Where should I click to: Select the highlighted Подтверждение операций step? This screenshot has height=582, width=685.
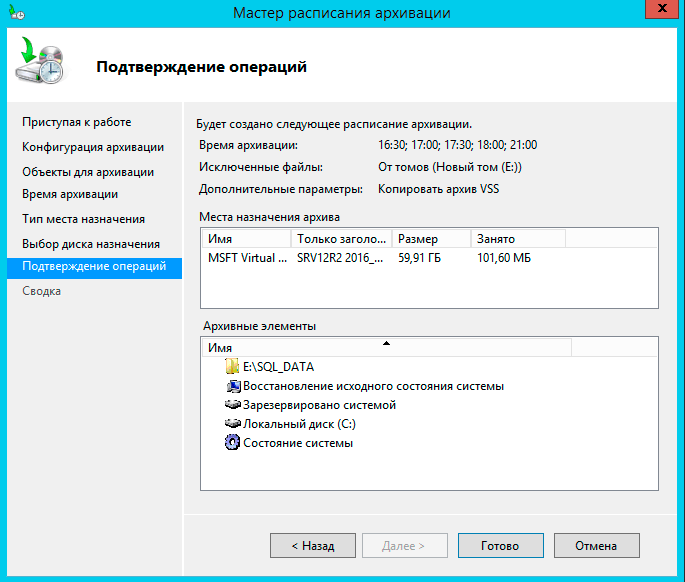pyautogui.click(x=94, y=266)
